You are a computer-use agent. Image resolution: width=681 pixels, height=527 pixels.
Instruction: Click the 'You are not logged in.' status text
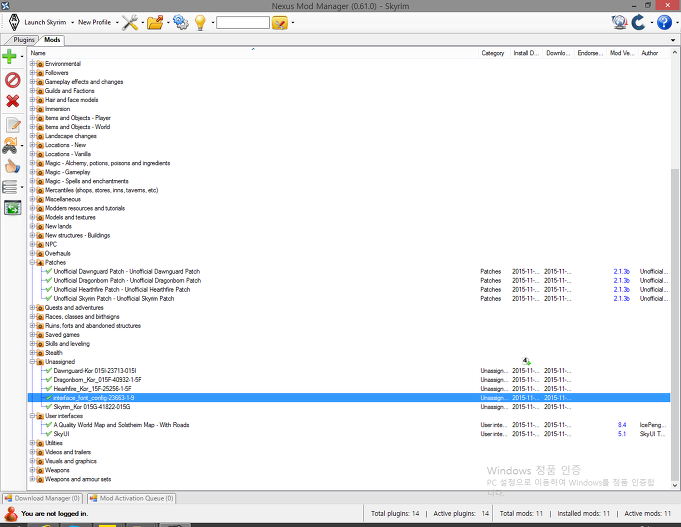[x=55, y=514]
